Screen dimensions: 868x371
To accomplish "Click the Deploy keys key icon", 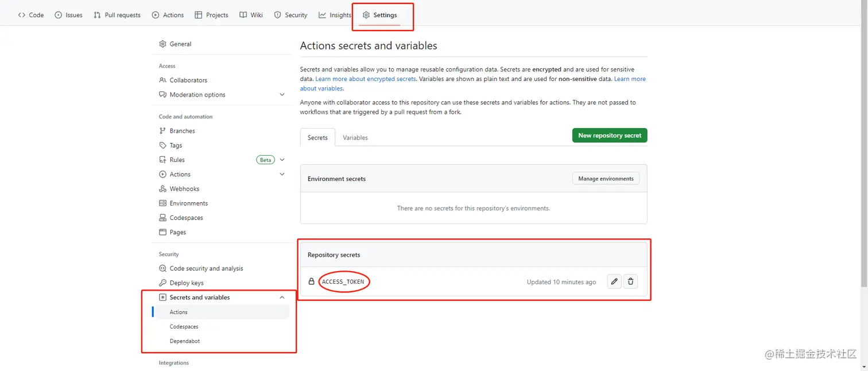I will (162, 283).
